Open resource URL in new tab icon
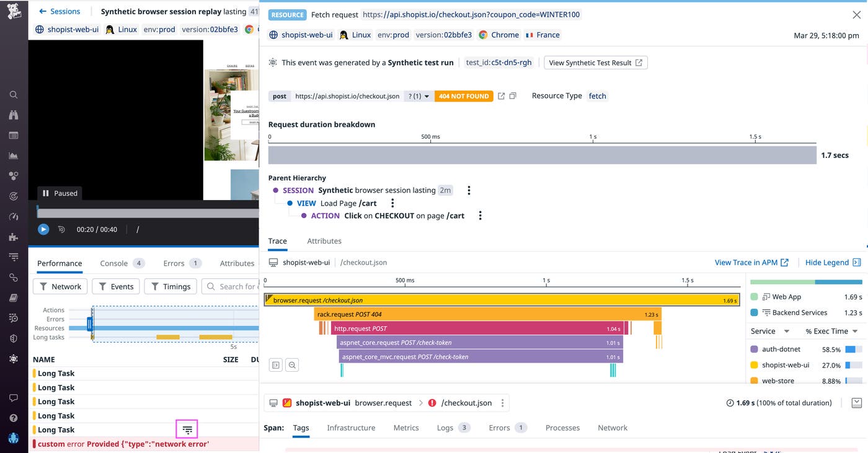 click(502, 96)
